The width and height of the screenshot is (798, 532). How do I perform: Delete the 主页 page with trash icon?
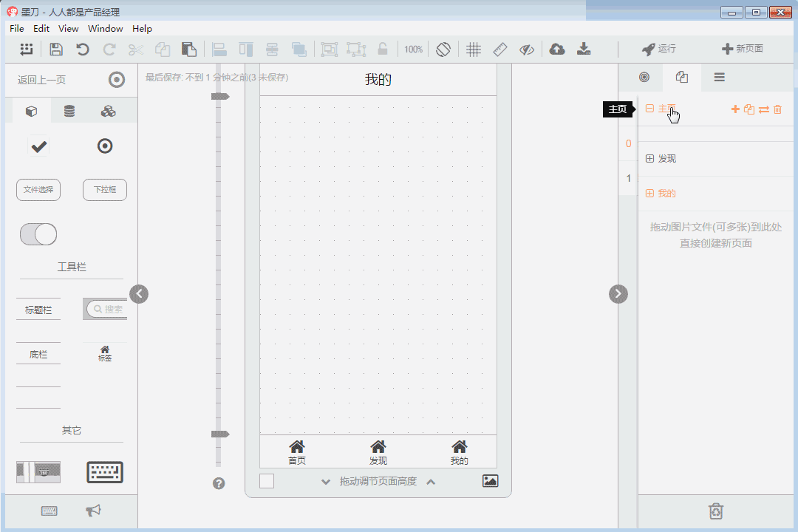tap(777, 109)
